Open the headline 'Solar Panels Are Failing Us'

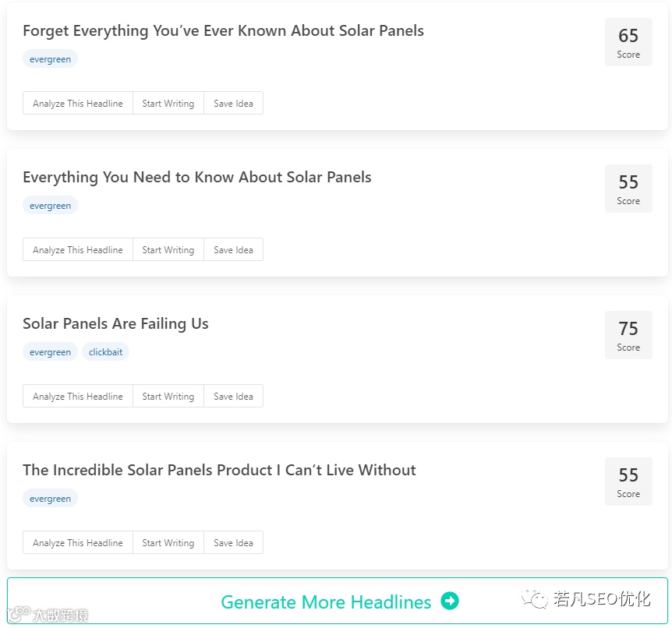tap(115, 324)
